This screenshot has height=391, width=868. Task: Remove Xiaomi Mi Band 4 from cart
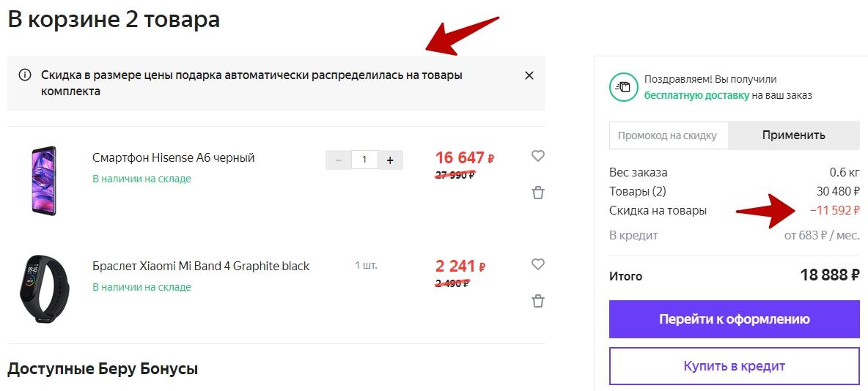click(538, 301)
